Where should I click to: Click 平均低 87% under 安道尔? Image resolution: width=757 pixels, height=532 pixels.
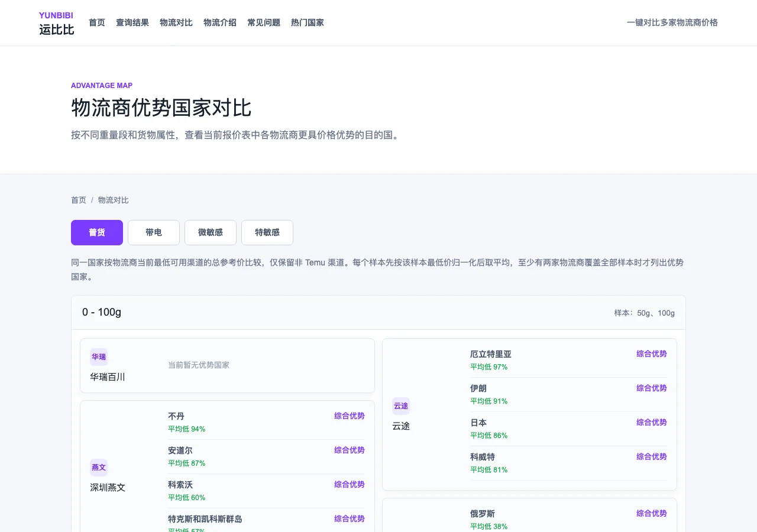(x=187, y=463)
